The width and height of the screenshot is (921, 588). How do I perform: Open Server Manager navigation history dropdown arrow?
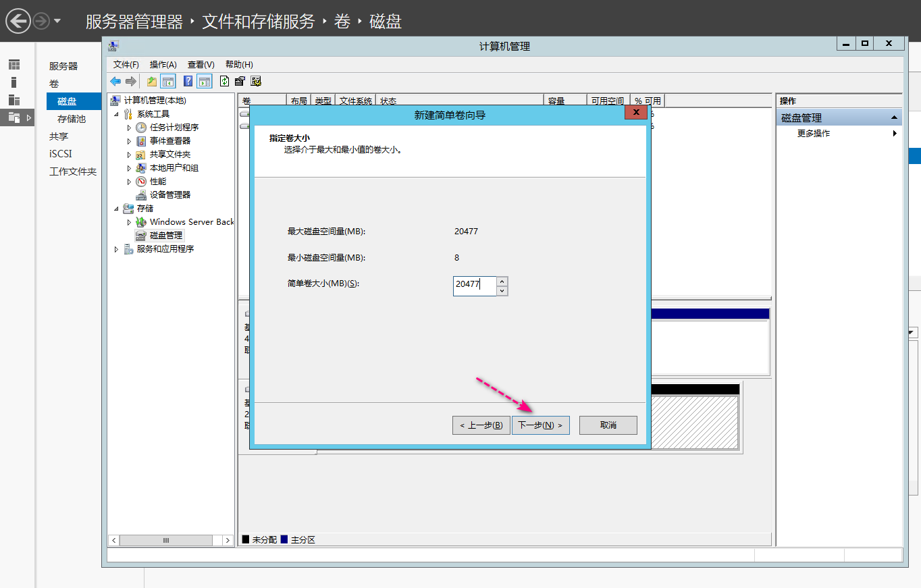[x=57, y=22]
